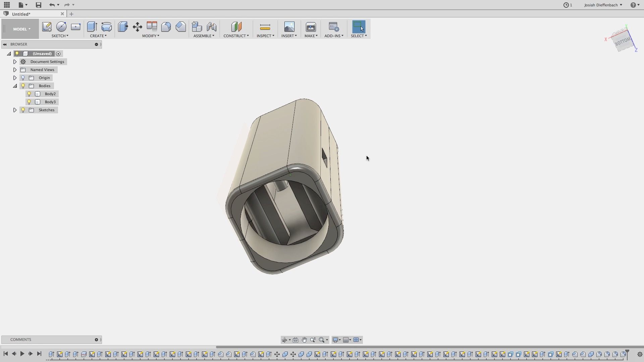
Task: Switch to the Untitled* document tab
Action: [x=21, y=14]
